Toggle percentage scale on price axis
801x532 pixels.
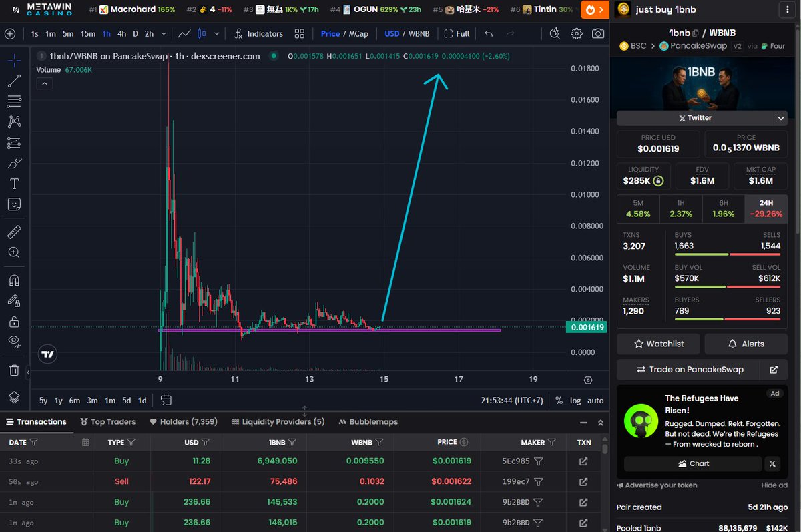(x=559, y=401)
